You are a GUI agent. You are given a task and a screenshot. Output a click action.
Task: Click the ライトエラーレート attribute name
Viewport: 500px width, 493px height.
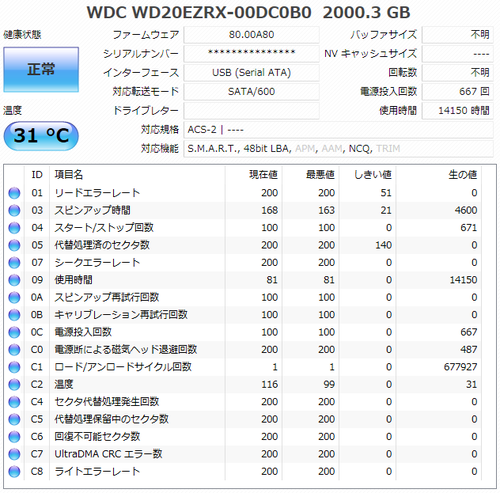pyautogui.click(x=97, y=471)
